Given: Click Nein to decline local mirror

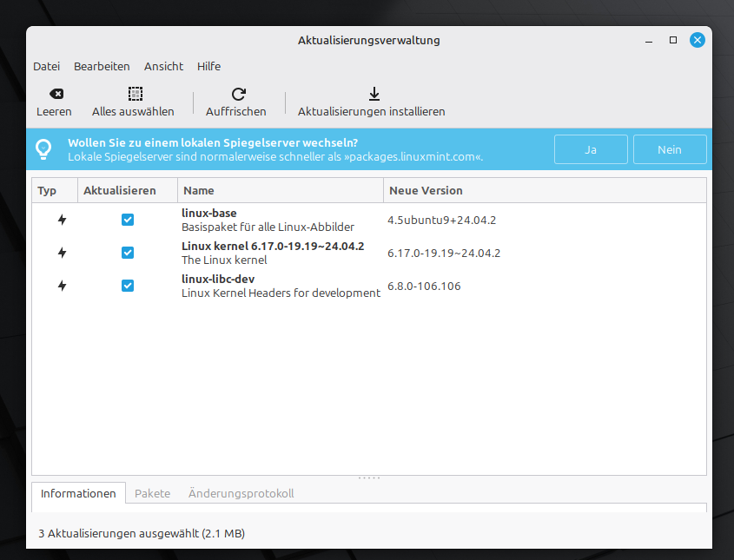Looking at the screenshot, I should [670, 149].
